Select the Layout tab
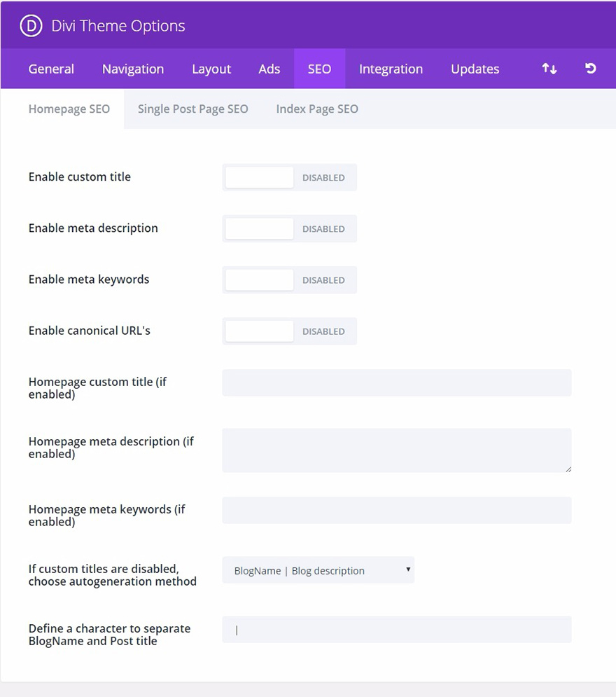Image resolution: width=616 pixels, height=697 pixels. pyautogui.click(x=211, y=68)
